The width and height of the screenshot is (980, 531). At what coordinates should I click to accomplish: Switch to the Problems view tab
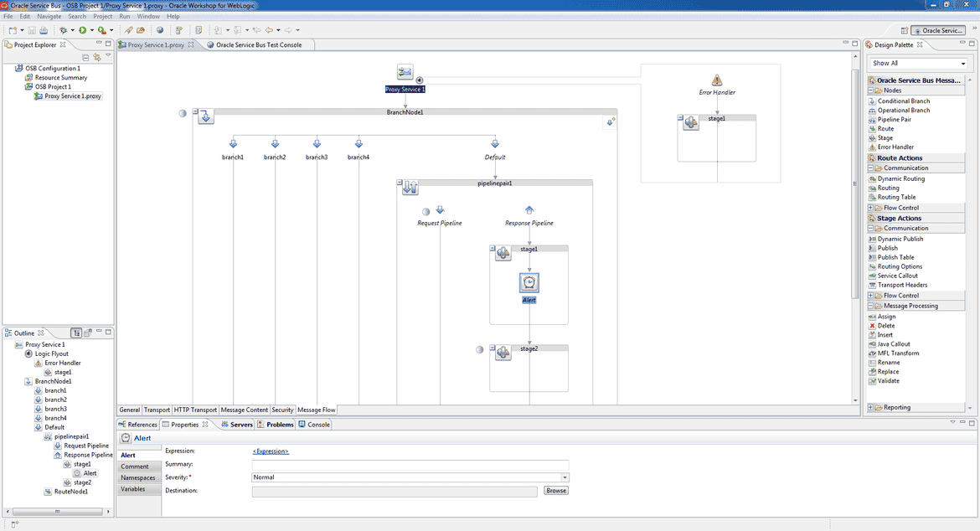pyautogui.click(x=276, y=425)
